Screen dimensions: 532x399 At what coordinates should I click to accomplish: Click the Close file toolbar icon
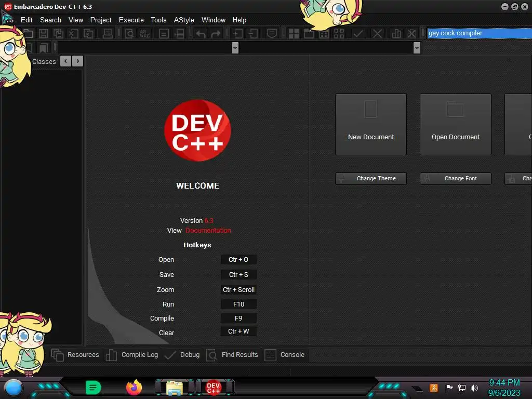click(73, 33)
